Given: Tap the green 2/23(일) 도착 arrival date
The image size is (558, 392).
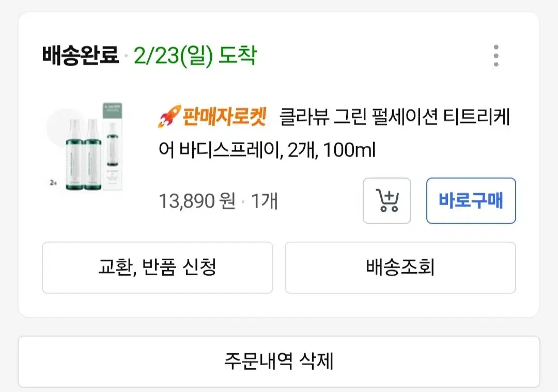Looking at the screenshot, I should point(195,55).
